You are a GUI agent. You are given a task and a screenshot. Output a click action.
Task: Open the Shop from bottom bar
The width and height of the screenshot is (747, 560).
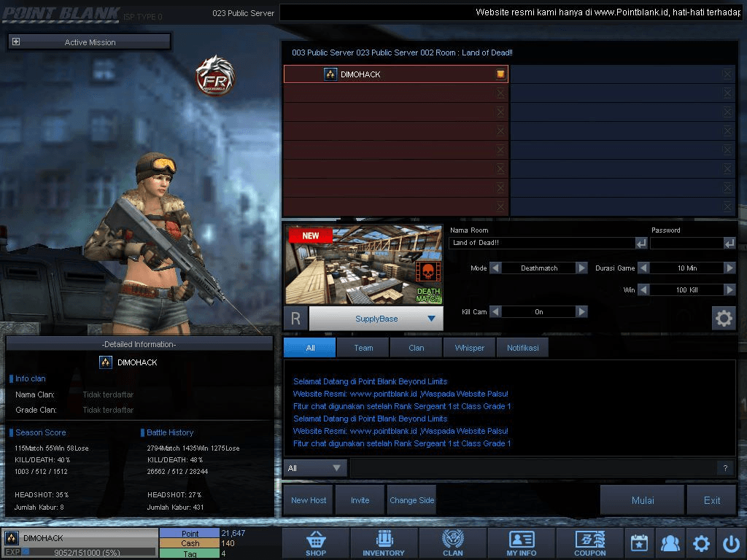pyautogui.click(x=316, y=543)
